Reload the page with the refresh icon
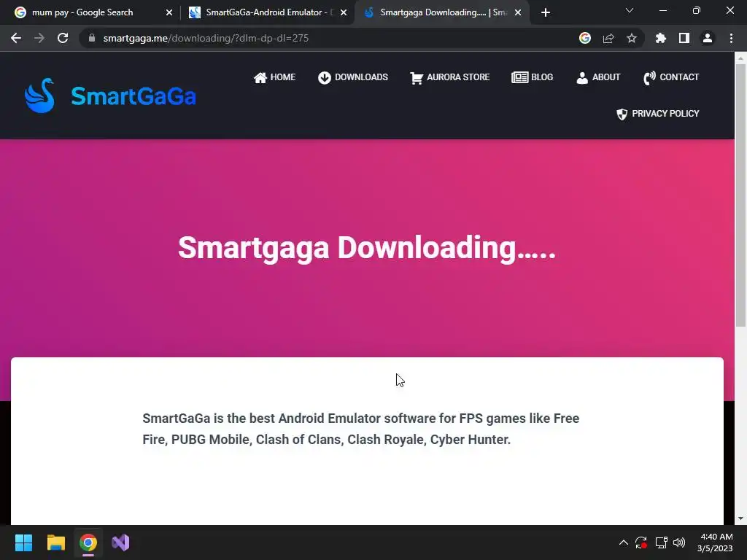Screen dimensions: 747x560 tap(63, 38)
